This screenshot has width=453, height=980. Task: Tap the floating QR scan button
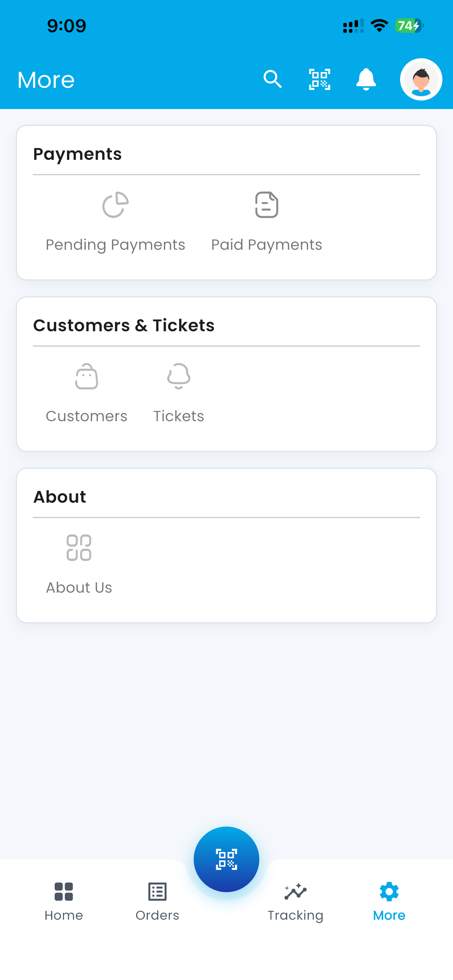(226, 859)
